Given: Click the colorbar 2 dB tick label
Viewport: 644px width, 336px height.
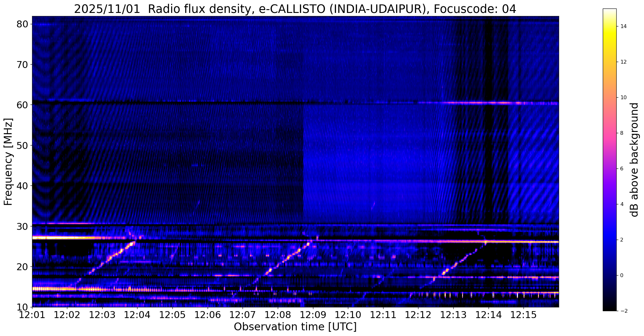Looking at the screenshot, I should pos(622,240).
